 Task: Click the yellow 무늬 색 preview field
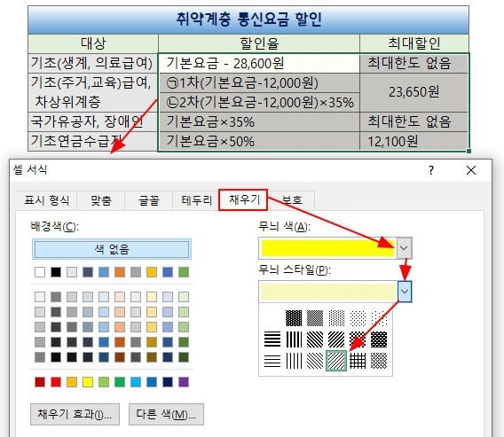[x=327, y=248]
